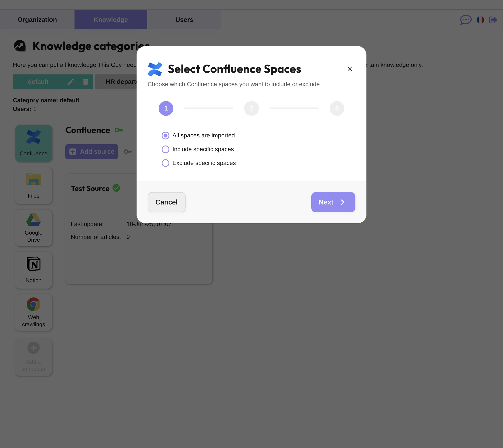The height and width of the screenshot is (448, 503).
Task: Select the Confluence connector tile
Action: tap(34, 143)
